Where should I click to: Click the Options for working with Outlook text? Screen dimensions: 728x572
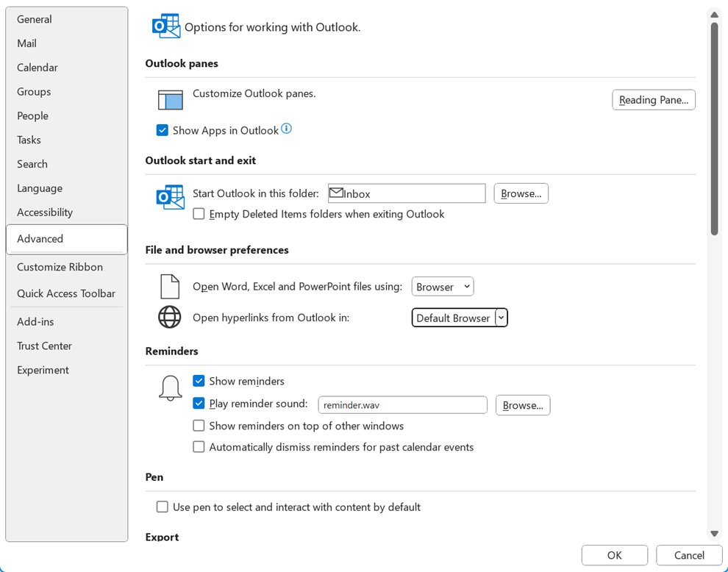[x=273, y=27]
